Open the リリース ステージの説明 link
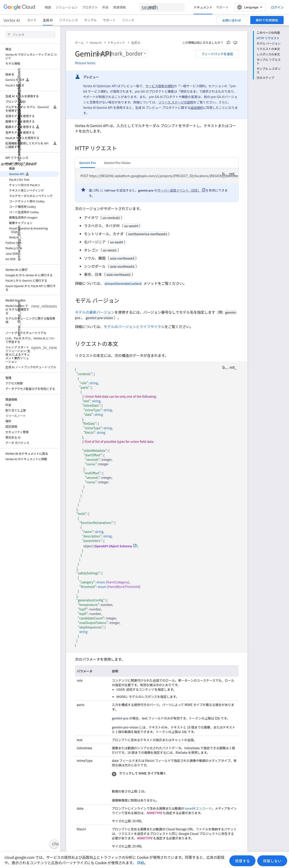This screenshot has width=289, height=868. 176,102
